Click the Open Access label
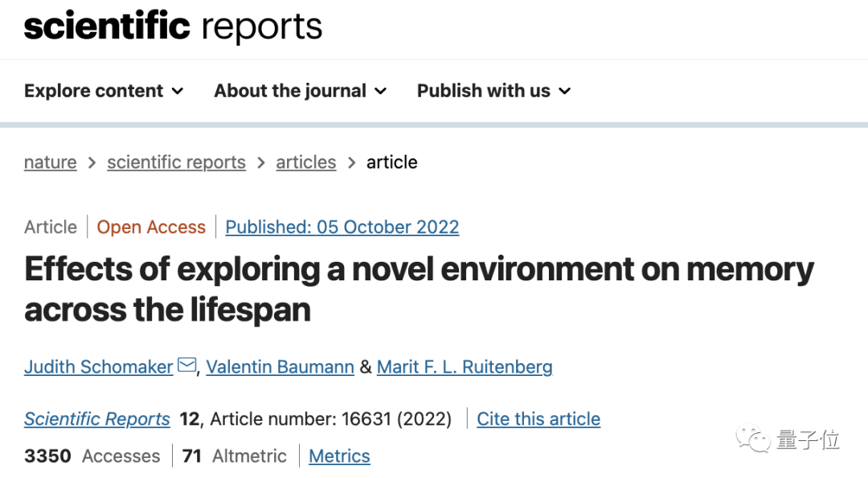868x478 pixels. tap(151, 227)
